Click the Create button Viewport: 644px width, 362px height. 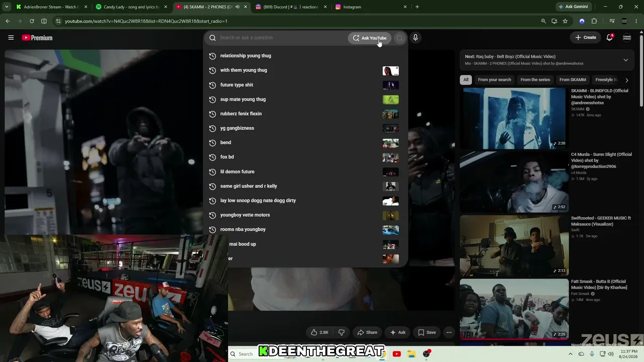(586, 38)
